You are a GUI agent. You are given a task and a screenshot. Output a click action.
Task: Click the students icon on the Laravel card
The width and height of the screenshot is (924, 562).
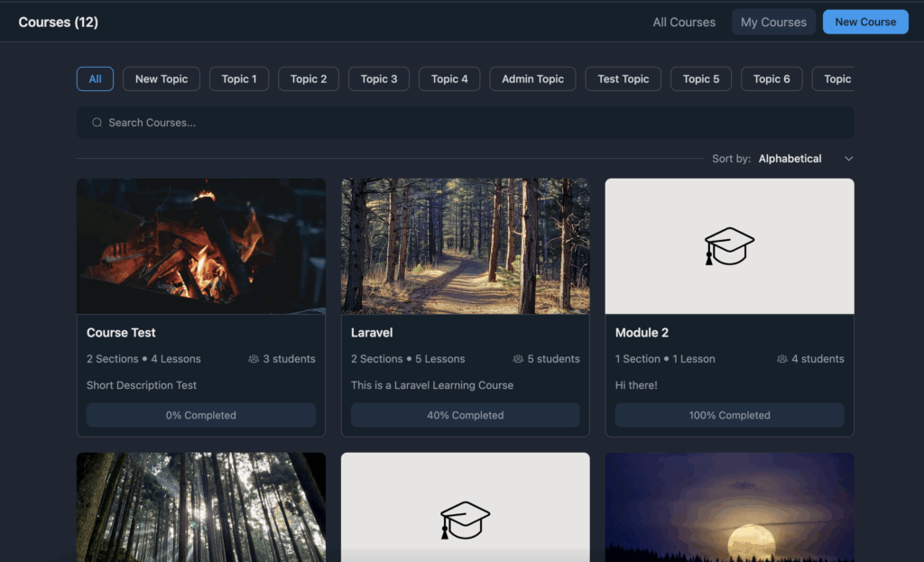[518, 358]
